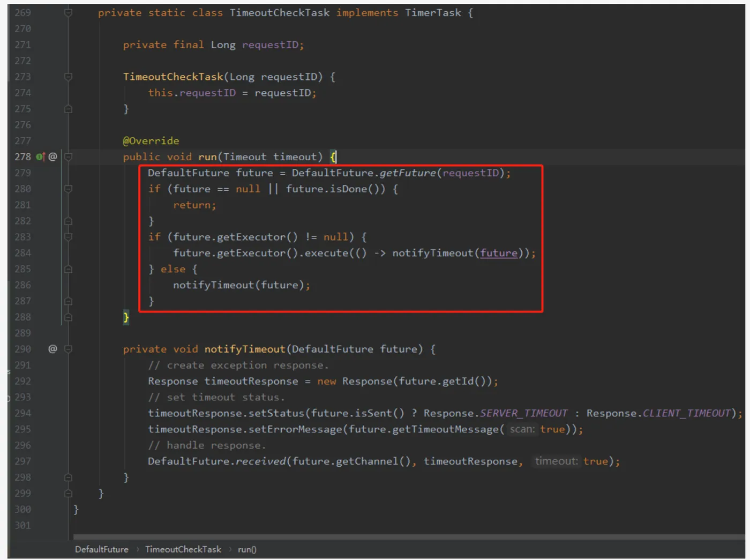750x560 pixels.
Task: Click 'notifyTimeout(future);' call on line 286
Action: (242, 285)
